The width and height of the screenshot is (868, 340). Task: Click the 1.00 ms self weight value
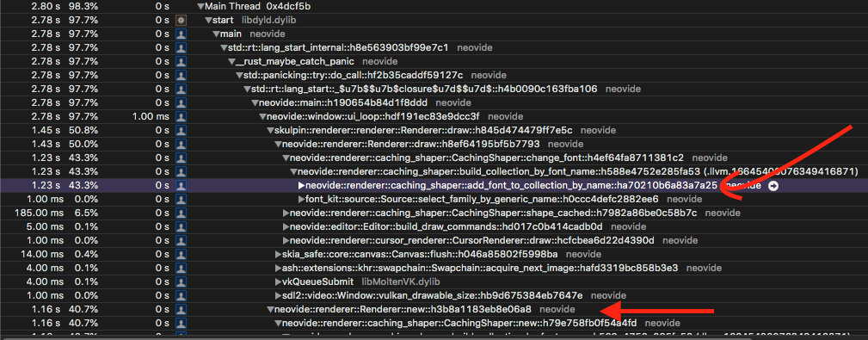tap(151, 117)
